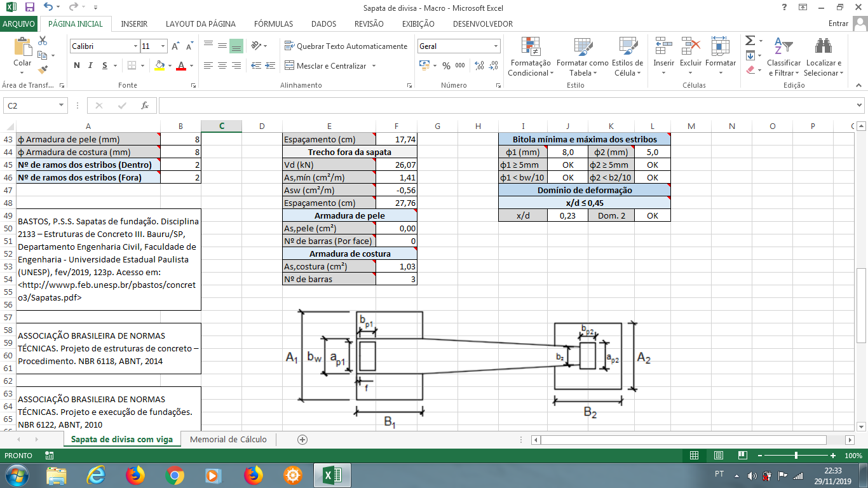The width and height of the screenshot is (868, 488).
Task: Click the insert function fx button
Action: click(145, 105)
